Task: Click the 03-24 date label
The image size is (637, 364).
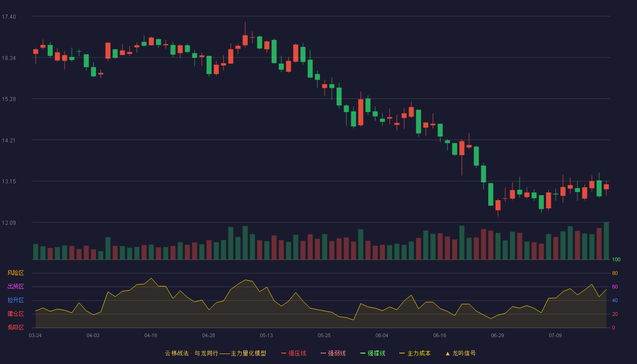Action: coord(35,335)
